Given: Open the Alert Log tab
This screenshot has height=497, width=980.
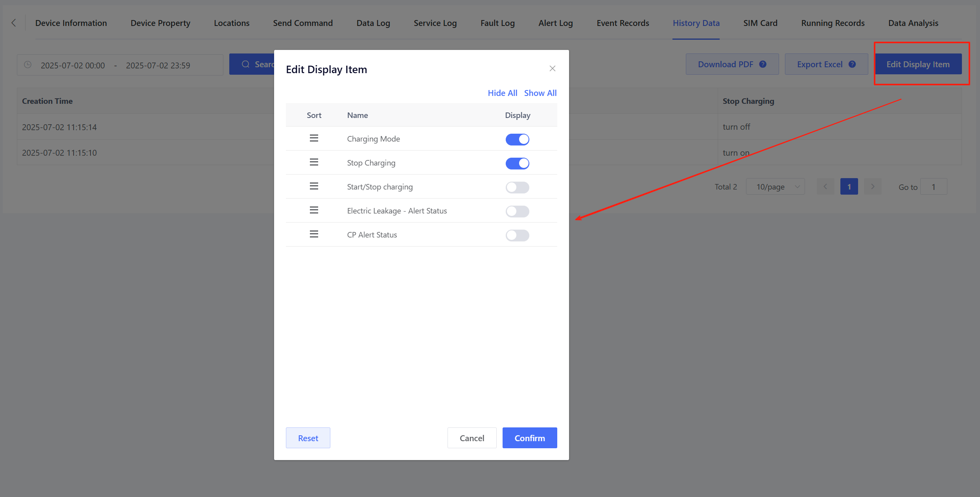Looking at the screenshot, I should tap(555, 23).
